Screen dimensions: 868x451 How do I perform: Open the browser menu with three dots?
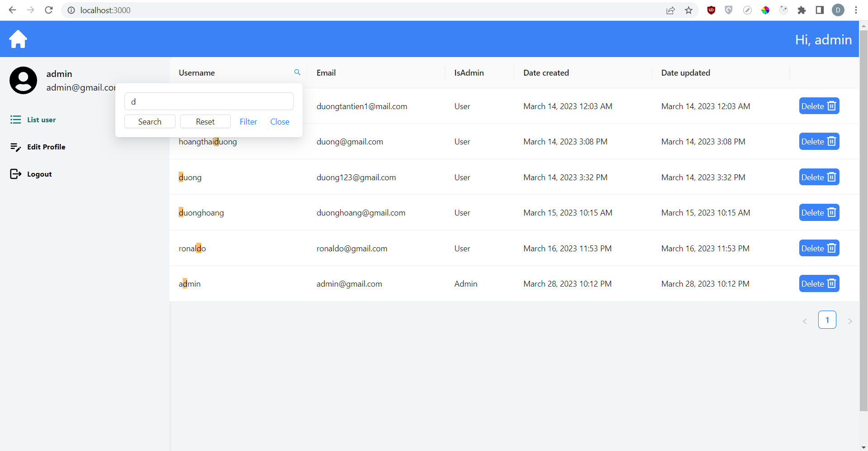(856, 10)
